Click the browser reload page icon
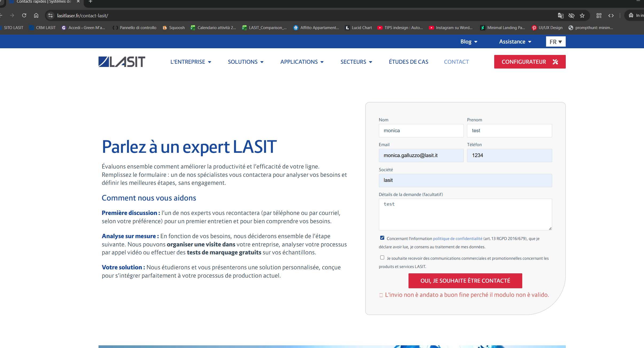 point(24,15)
